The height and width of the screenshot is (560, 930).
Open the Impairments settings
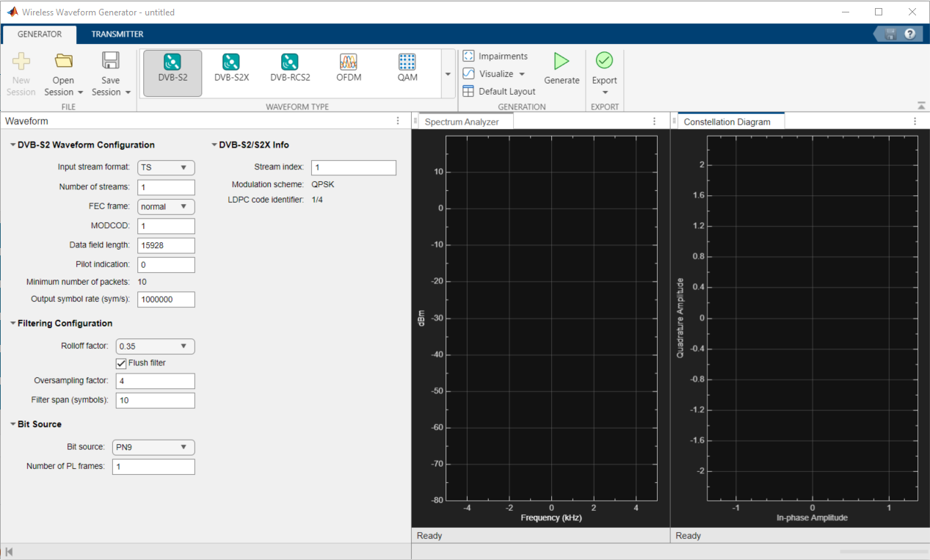click(502, 56)
